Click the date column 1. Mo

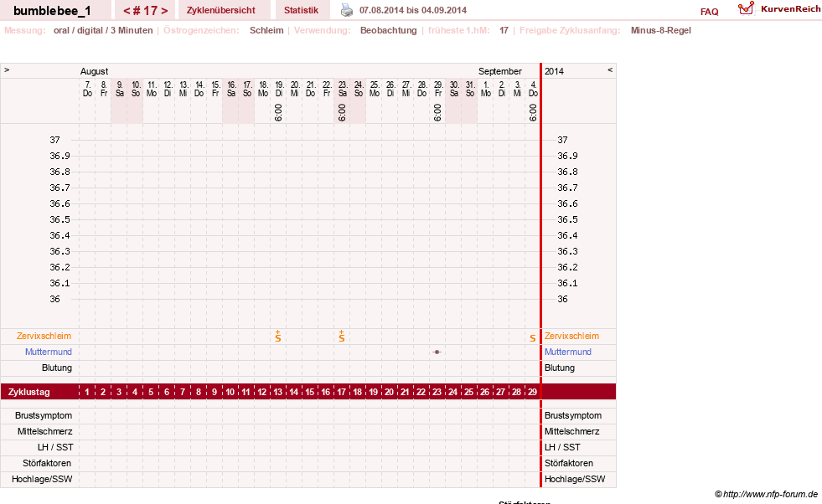pyautogui.click(x=486, y=89)
